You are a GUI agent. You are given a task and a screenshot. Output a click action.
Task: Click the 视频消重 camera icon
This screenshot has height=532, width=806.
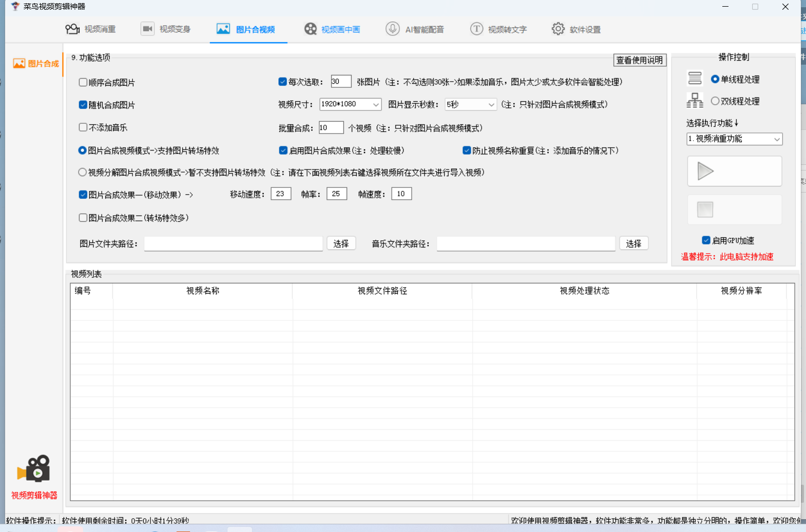coord(72,29)
